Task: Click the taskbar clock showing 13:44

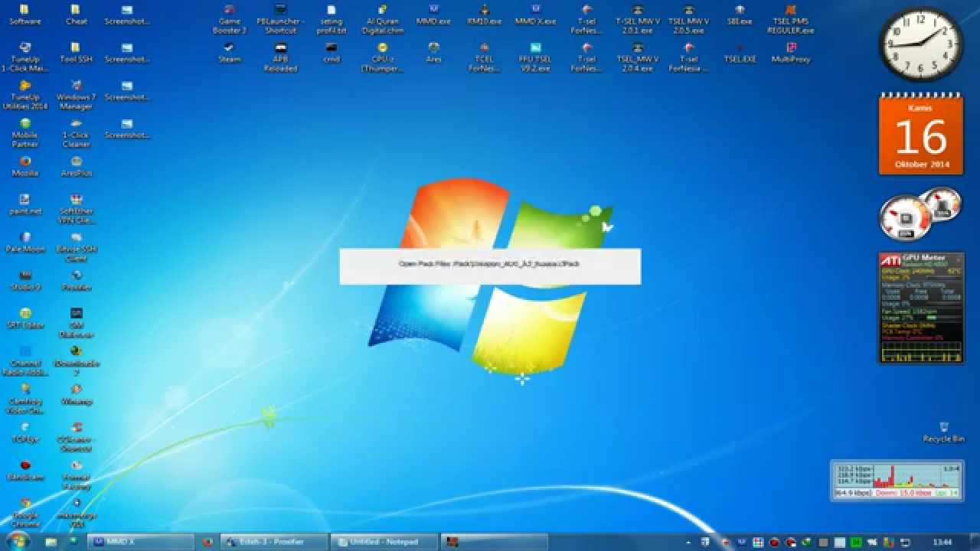Action: click(943, 542)
